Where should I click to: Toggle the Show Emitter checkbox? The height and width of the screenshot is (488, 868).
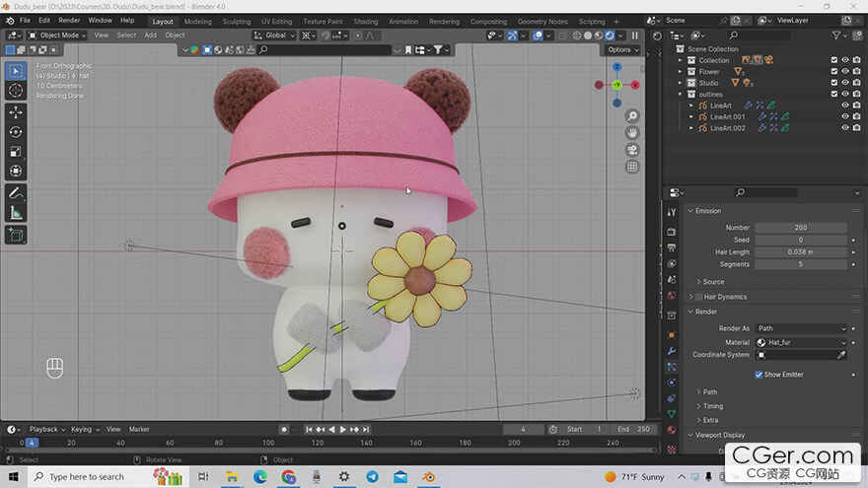759,375
